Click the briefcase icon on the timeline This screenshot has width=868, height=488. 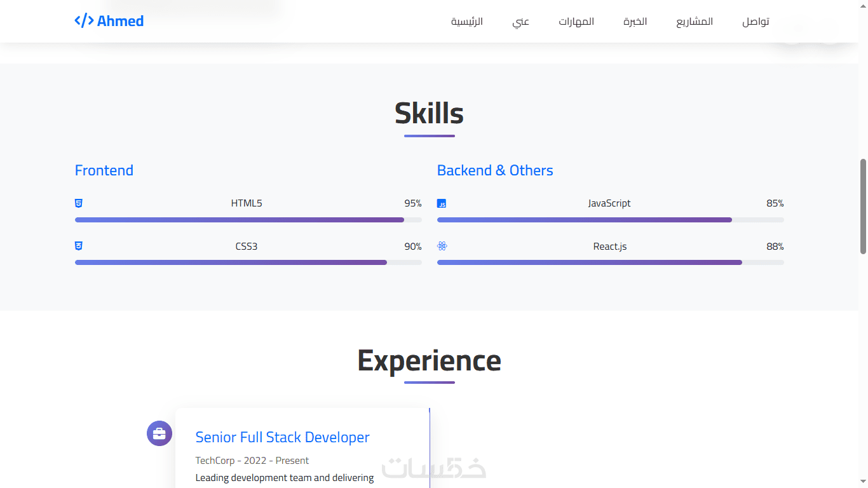(x=159, y=433)
